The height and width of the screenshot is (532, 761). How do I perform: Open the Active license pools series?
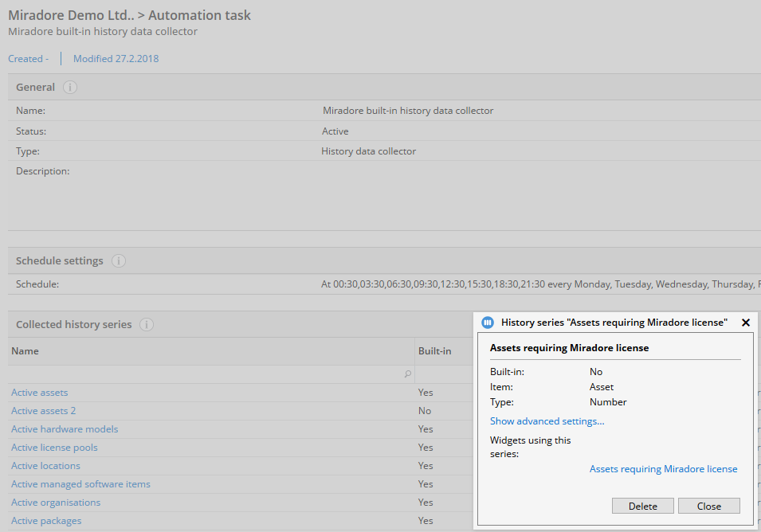pyautogui.click(x=54, y=447)
